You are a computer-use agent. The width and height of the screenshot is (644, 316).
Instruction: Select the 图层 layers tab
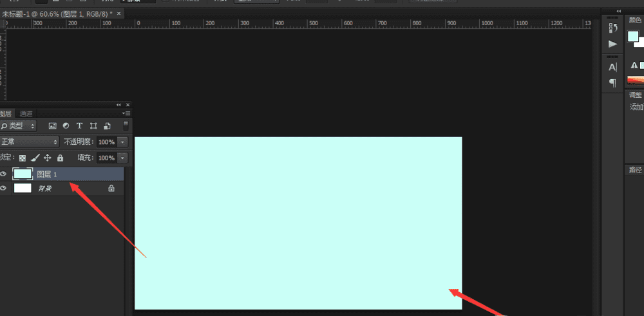pyautogui.click(x=6, y=114)
